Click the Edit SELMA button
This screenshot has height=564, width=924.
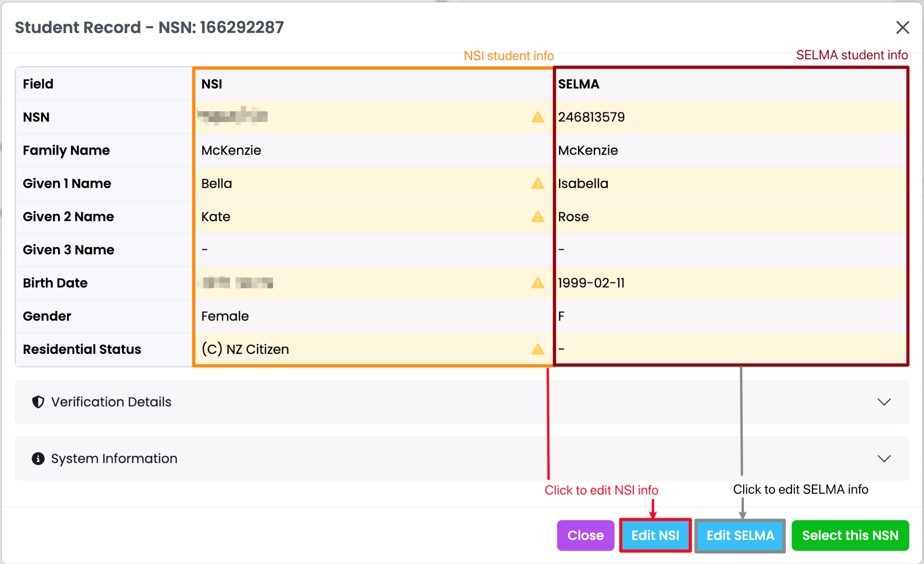pos(740,535)
